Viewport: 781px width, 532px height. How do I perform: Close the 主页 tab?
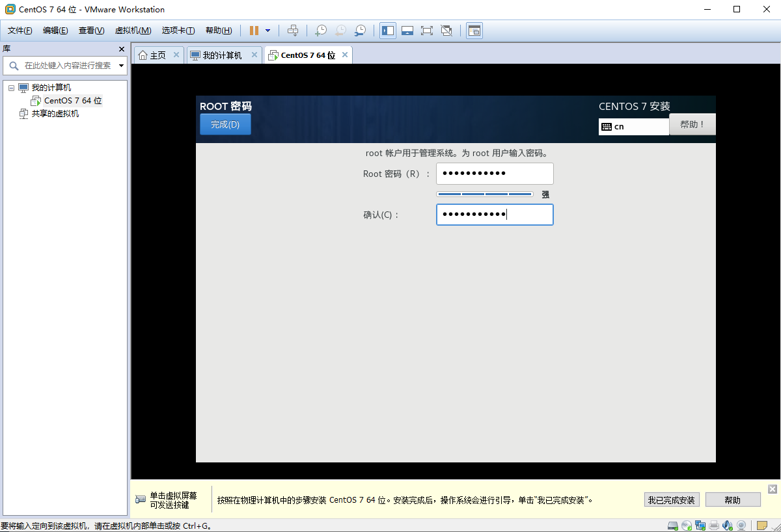(176, 55)
